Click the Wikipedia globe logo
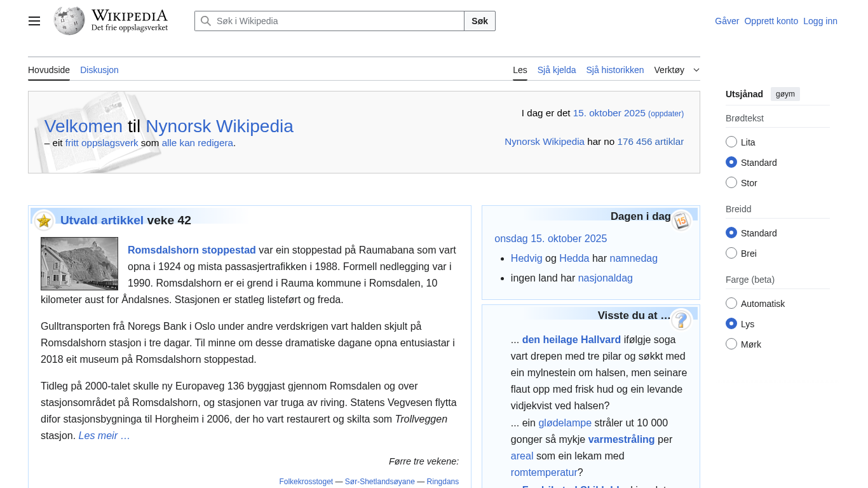The image size is (868, 488). [69, 21]
